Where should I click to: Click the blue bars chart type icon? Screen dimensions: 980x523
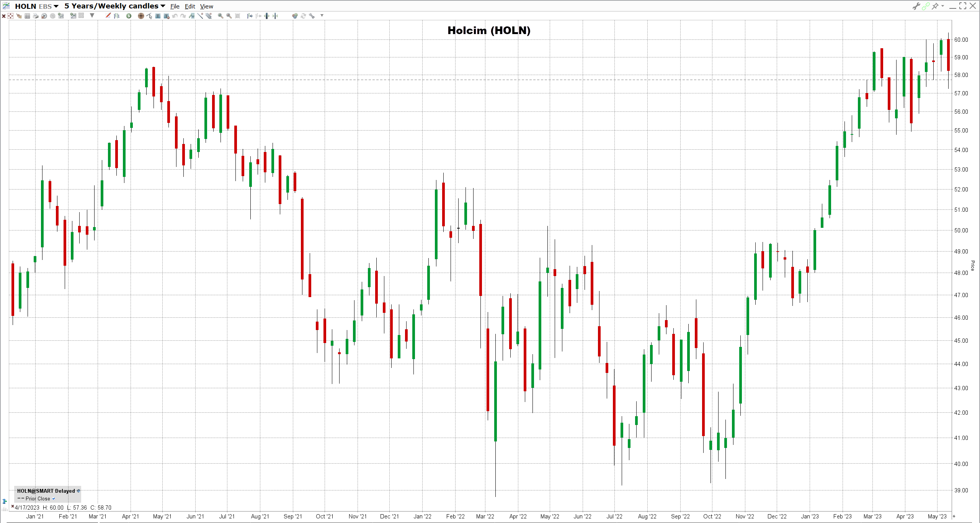click(x=117, y=16)
